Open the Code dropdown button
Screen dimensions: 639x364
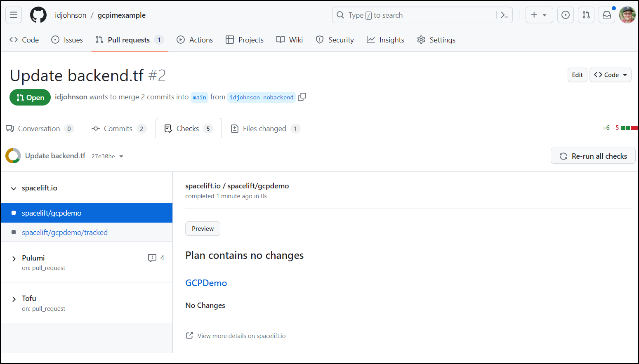point(611,75)
